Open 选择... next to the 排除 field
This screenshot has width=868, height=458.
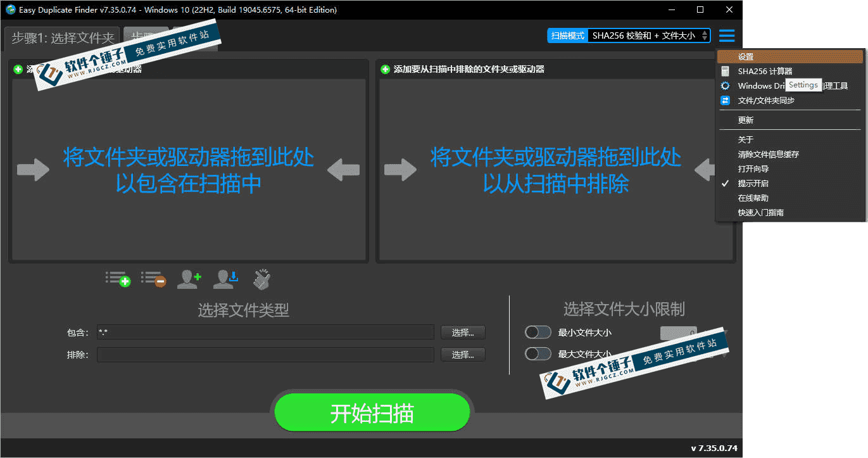[463, 354]
